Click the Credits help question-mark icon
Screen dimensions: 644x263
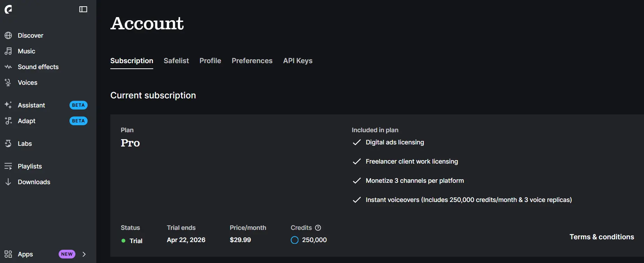click(318, 228)
